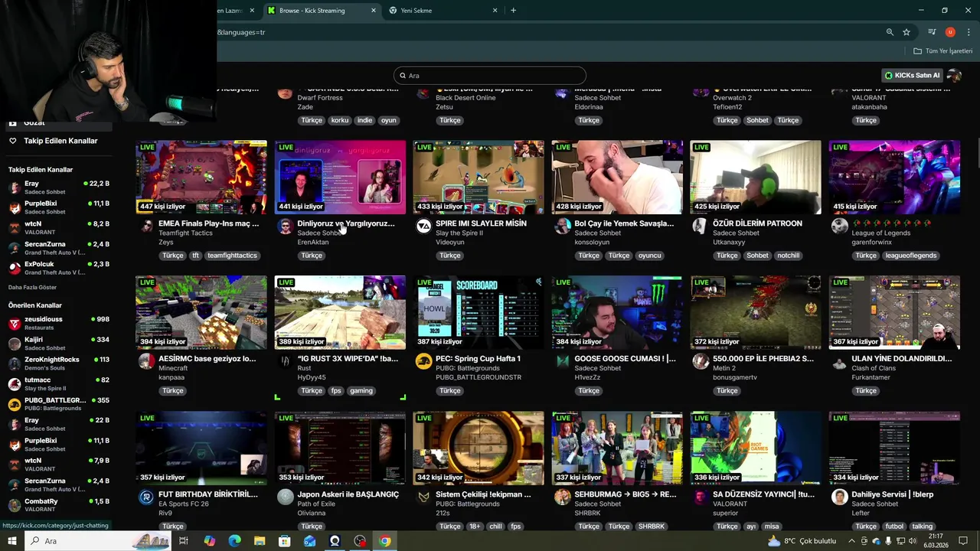This screenshot has width=980, height=551.
Task: Click Utkanaxyy channel avatar
Action: point(701,227)
